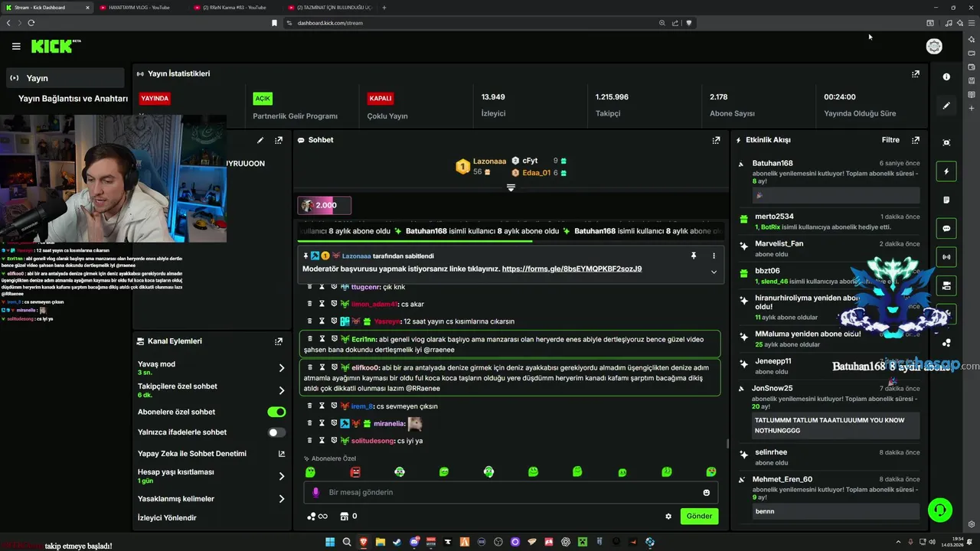Open the Yavaş mod settings

click(x=211, y=368)
